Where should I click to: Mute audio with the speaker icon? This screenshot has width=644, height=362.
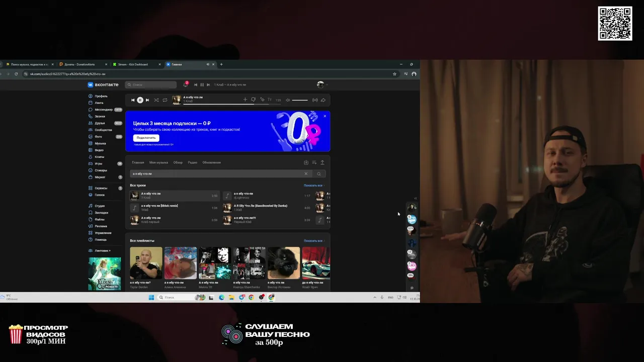[288, 100]
